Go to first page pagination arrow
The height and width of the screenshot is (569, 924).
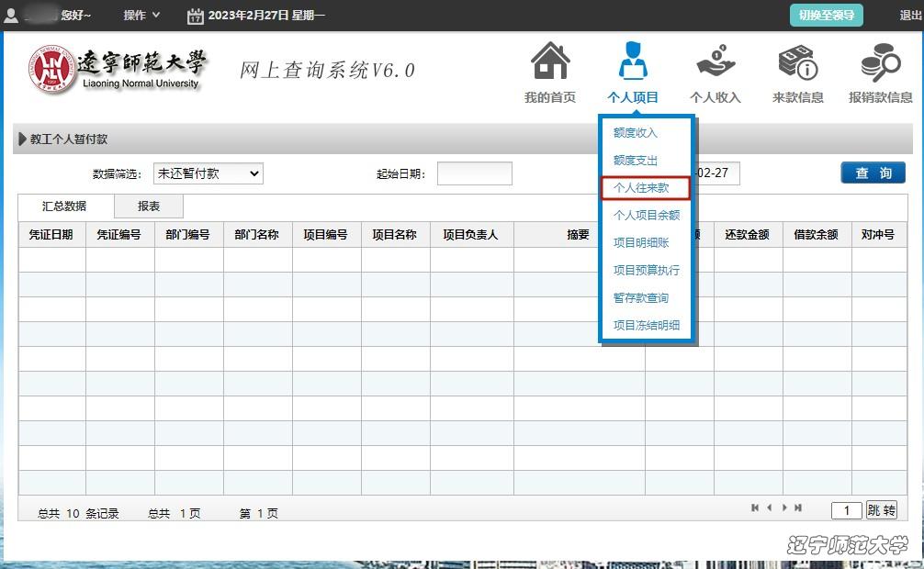pyautogui.click(x=755, y=508)
